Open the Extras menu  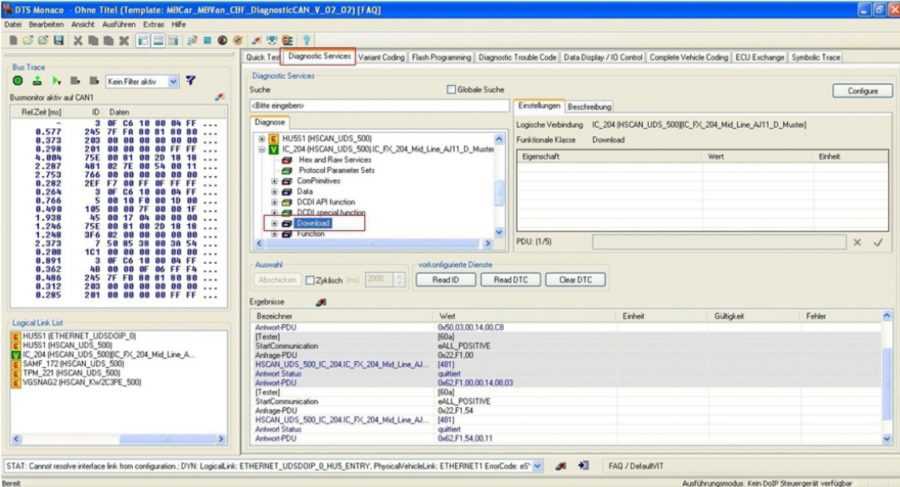click(x=153, y=24)
